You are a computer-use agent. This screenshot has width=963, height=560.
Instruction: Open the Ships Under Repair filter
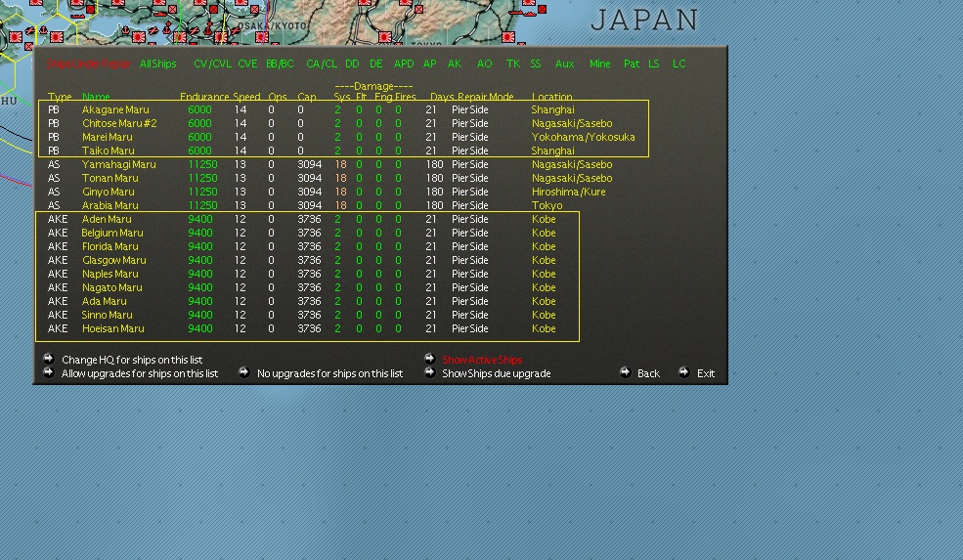[x=88, y=64]
